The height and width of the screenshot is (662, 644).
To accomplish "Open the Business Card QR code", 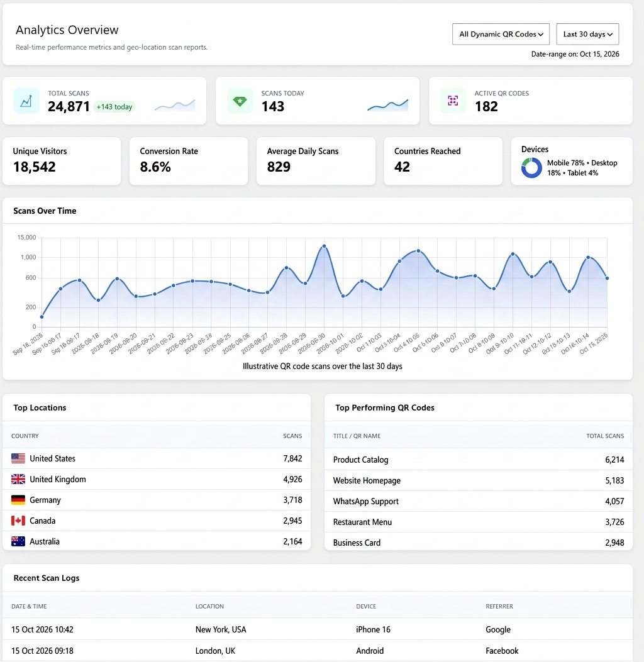I will point(357,543).
